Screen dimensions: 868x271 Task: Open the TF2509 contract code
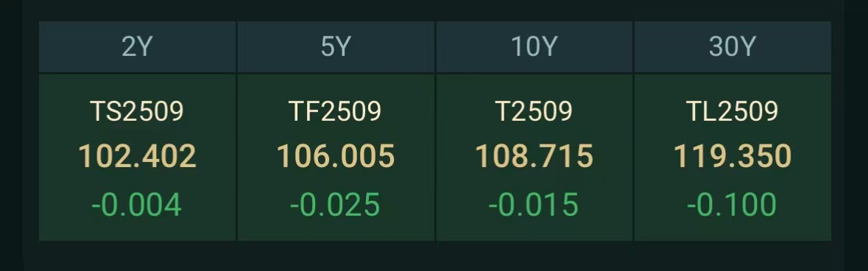click(336, 112)
